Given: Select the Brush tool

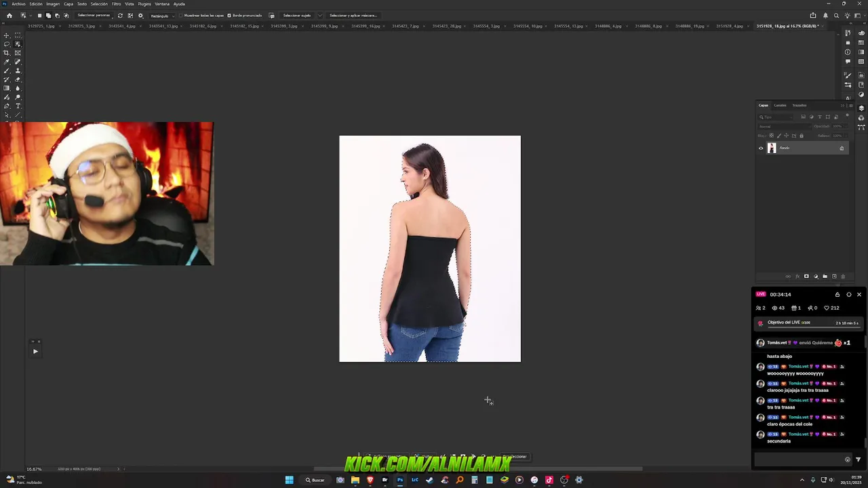Looking at the screenshot, I should [x=7, y=70].
